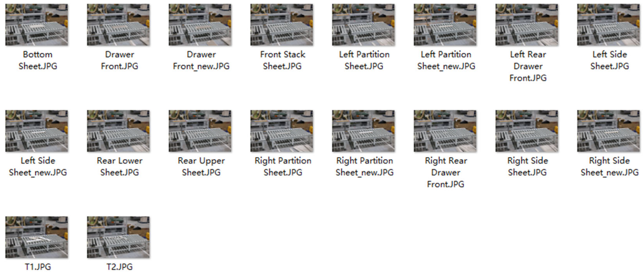Open Left Rear Drawer Front.JPG image
The height and width of the screenshot is (274, 644).
(x=527, y=25)
